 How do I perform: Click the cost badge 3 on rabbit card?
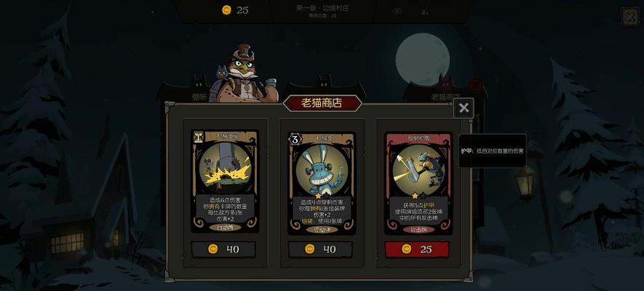click(295, 139)
